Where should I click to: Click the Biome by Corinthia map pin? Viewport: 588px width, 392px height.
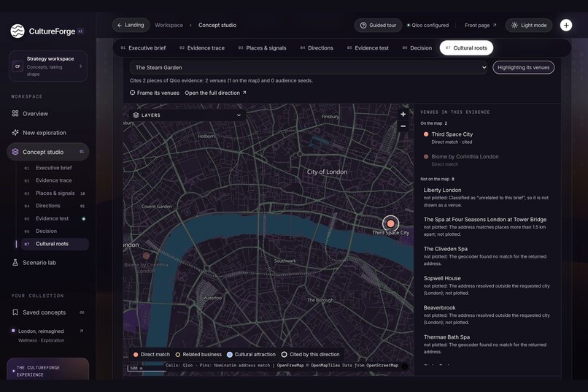coord(146,255)
